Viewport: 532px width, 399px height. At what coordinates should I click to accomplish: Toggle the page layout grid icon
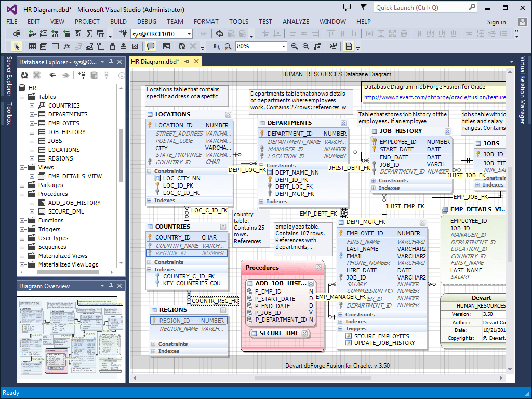coord(348,46)
